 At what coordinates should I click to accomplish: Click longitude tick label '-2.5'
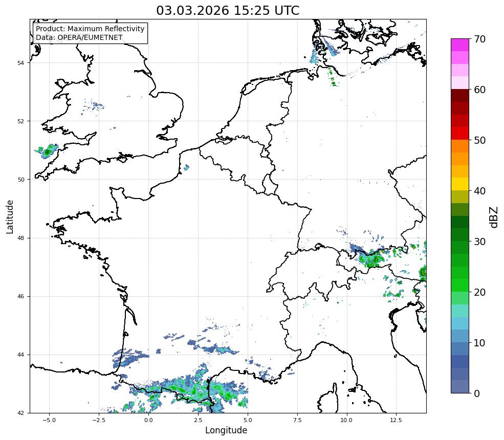tap(98, 420)
